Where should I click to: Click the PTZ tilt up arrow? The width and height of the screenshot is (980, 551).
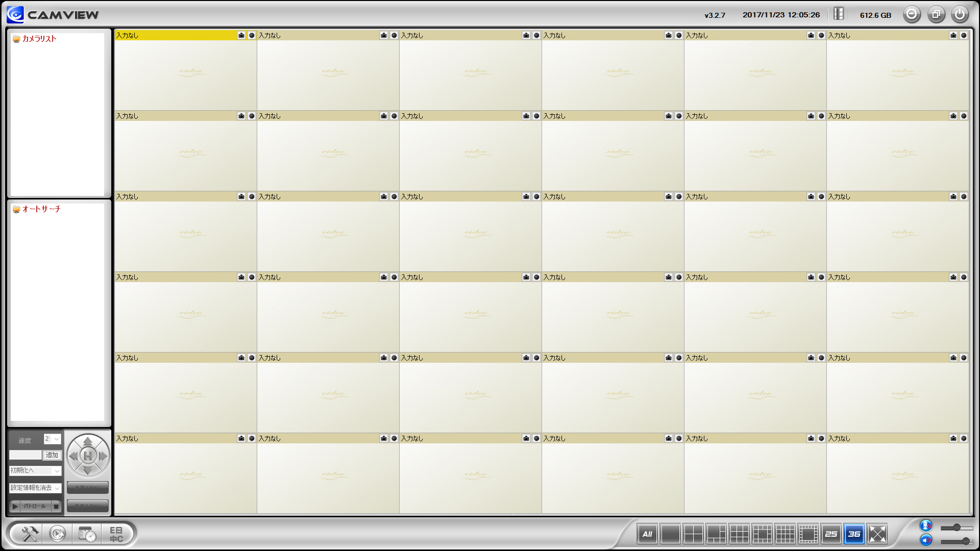pos(88,441)
